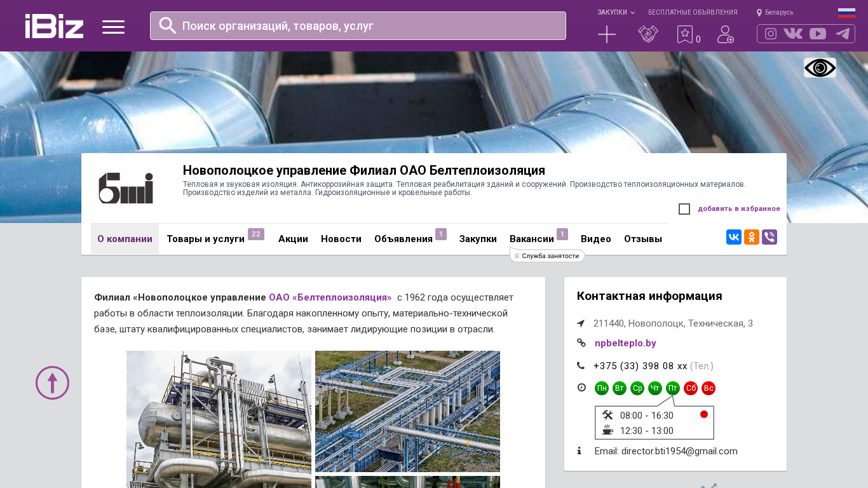Open the О компании tab

[x=125, y=239]
